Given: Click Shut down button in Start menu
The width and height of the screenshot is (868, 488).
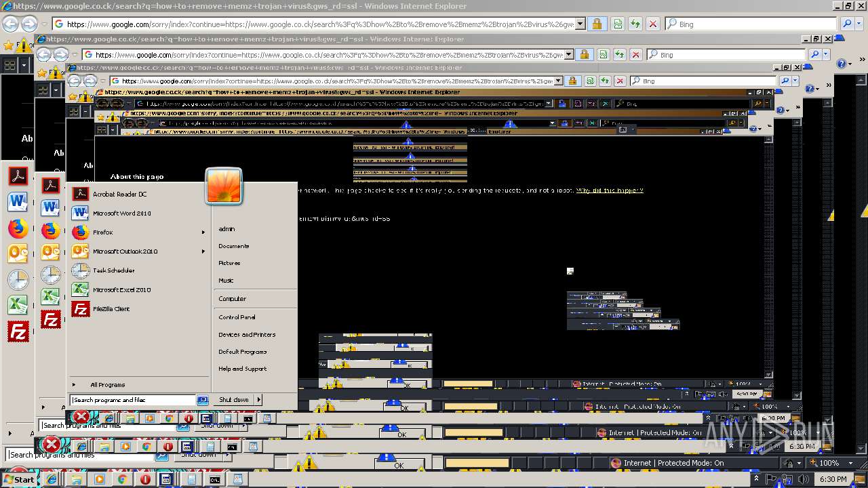Looking at the screenshot, I should [x=233, y=400].
